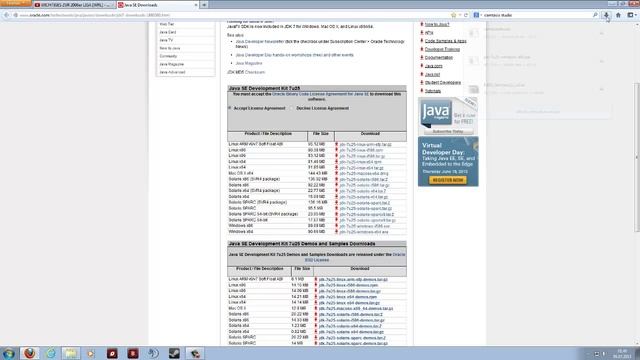Download jdk-7u25-windows-i586.exe
Screen dimensions: 640x360
pyautogui.click(x=364, y=226)
